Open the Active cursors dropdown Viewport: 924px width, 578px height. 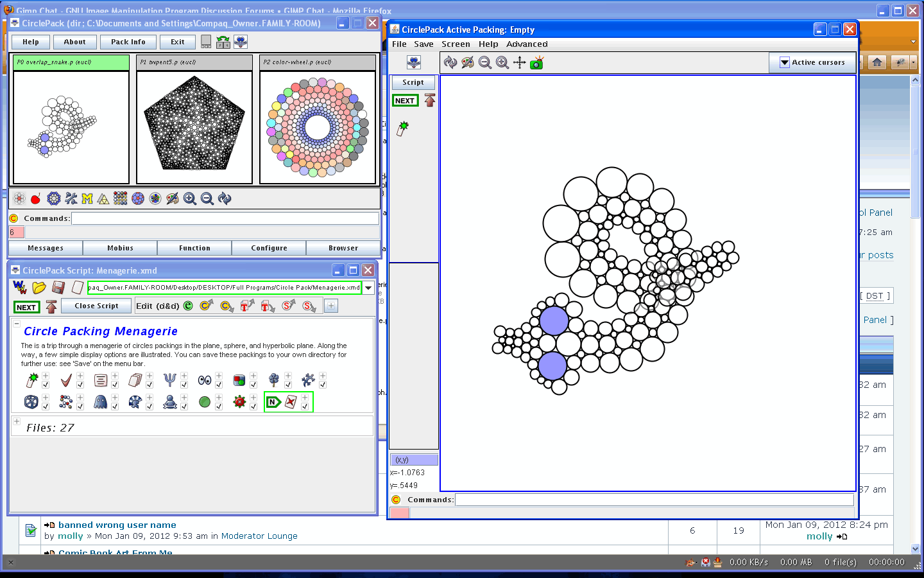pos(812,62)
